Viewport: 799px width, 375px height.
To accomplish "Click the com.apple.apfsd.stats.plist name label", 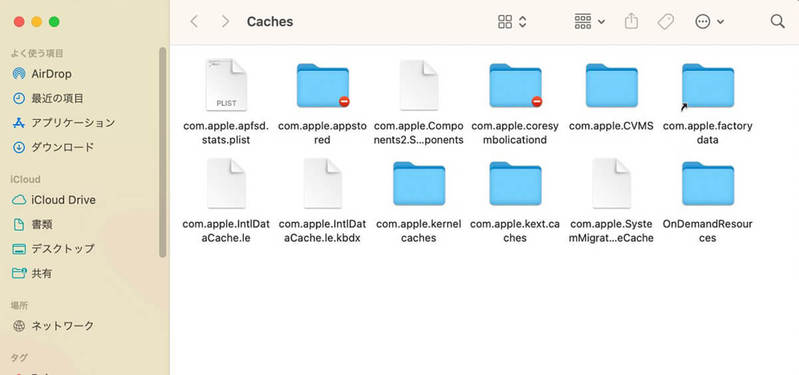I will coord(226,132).
